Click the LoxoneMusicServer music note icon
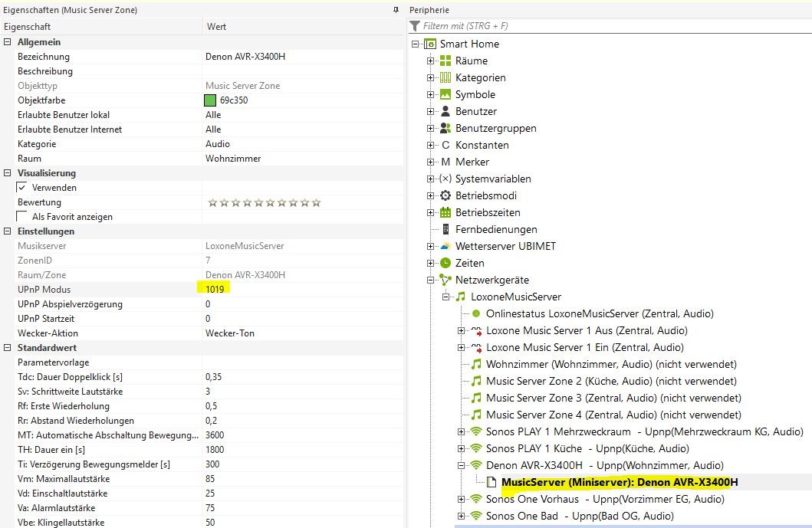 tap(460, 297)
